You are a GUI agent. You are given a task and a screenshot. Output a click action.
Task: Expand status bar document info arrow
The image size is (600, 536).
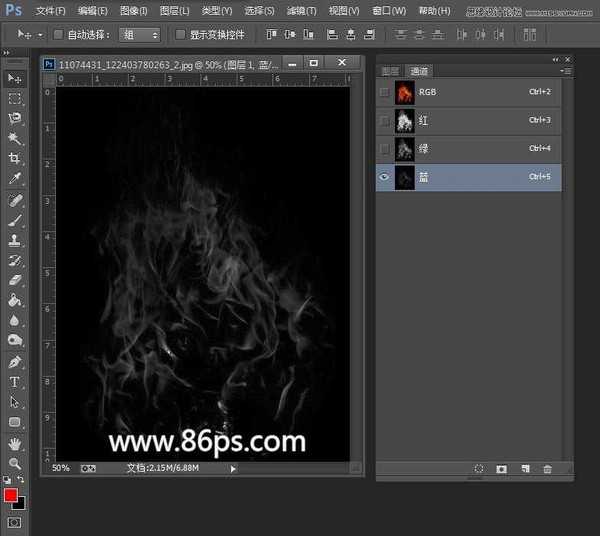[233, 468]
